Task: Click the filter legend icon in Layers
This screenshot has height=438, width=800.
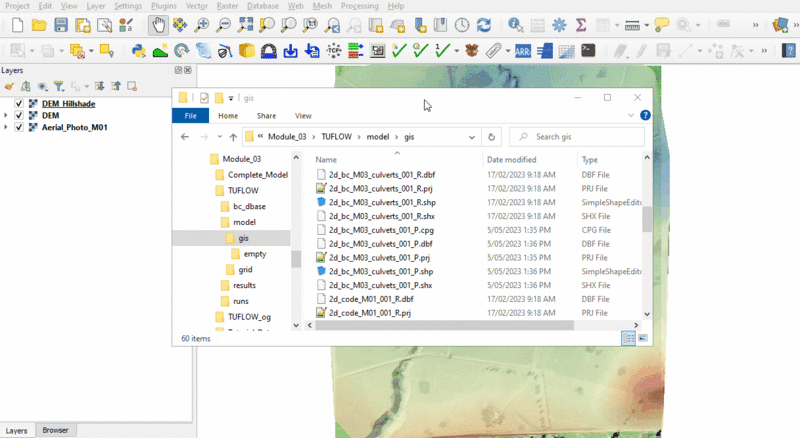Action: click(x=58, y=87)
